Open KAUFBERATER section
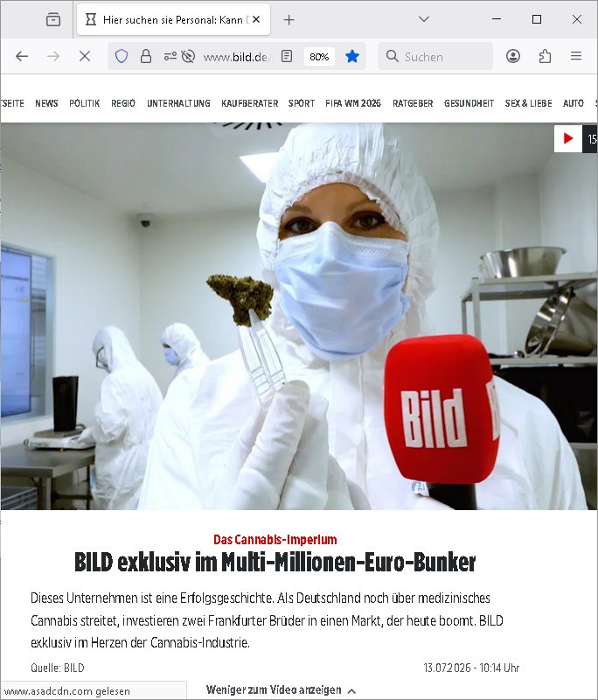 (x=250, y=103)
